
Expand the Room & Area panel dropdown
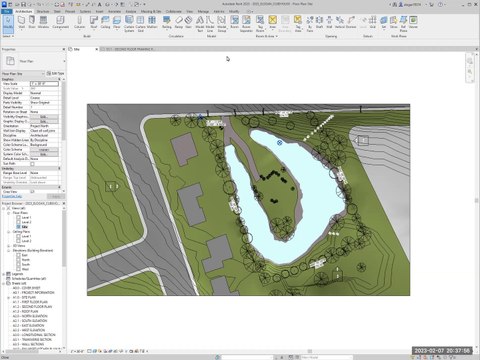[x=267, y=36]
